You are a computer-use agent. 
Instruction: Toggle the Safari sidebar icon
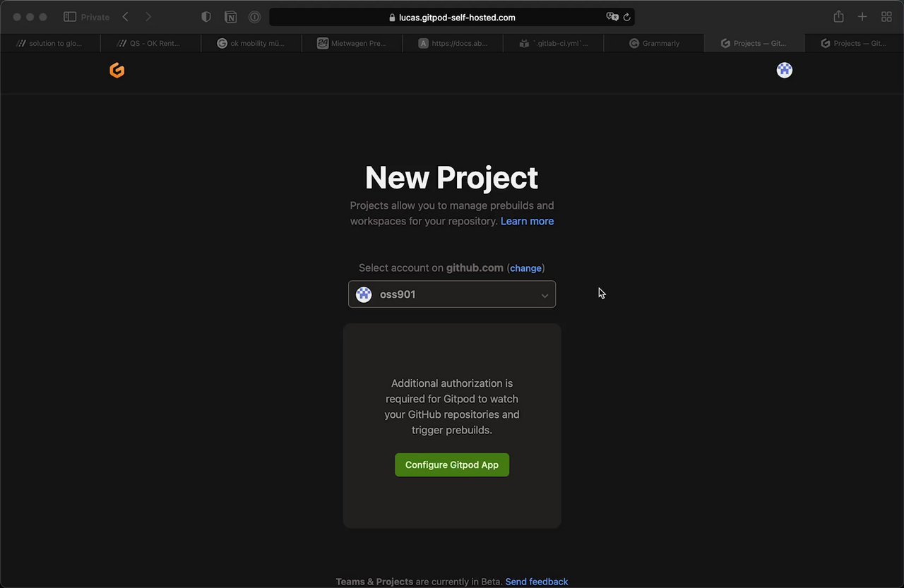(x=70, y=17)
